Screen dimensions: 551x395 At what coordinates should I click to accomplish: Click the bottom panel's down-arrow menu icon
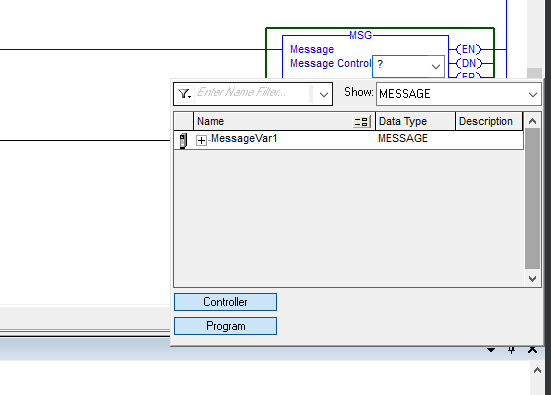[491, 350]
